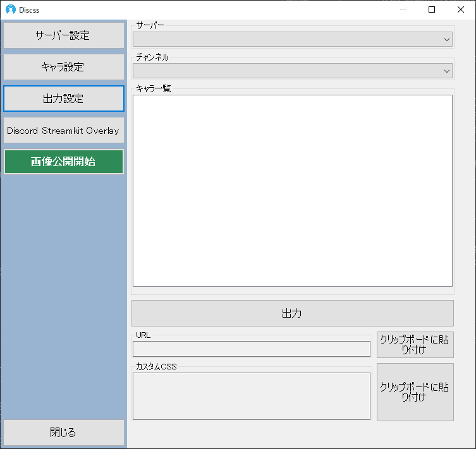The height and width of the screenshot is (449, 476).
Task: Open Discord Streamkit Overlay
Action: (64, 130)
